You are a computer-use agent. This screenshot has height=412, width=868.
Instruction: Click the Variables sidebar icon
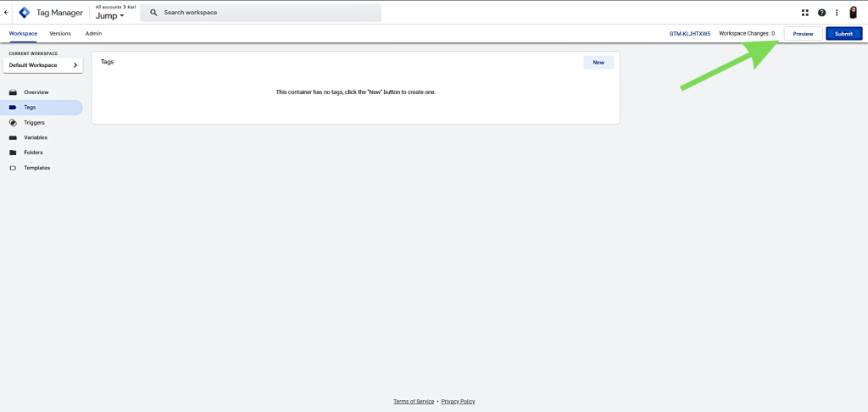coord(13,137)
